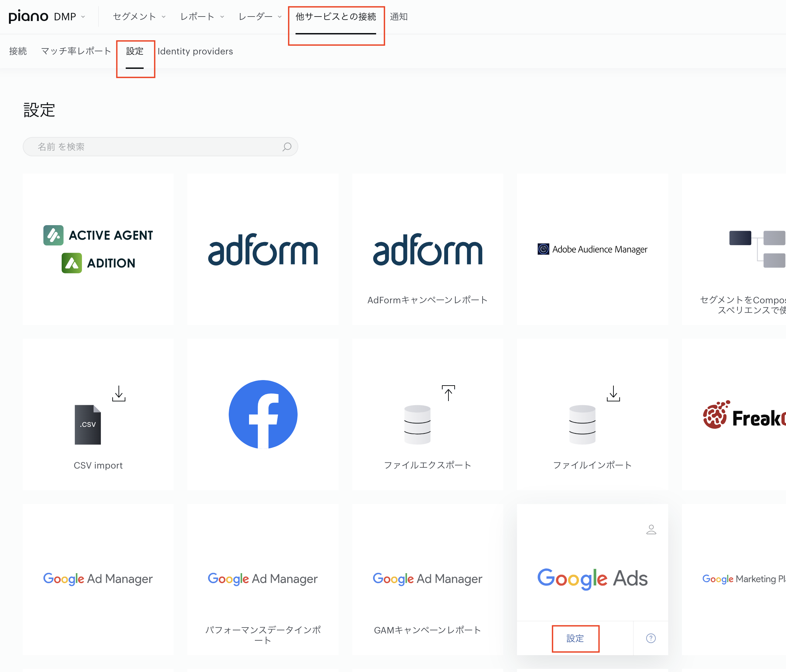This screenshot has width=786, height=672.
Task: Focus the 名前 を検索 search field
Action: pyautogui.click(x=161, y=147)
